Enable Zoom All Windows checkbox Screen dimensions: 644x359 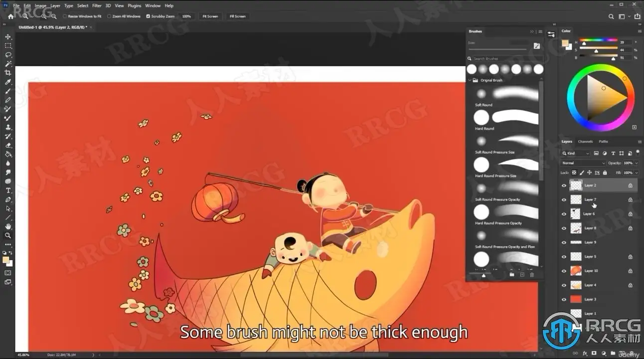tap(109, 16)
